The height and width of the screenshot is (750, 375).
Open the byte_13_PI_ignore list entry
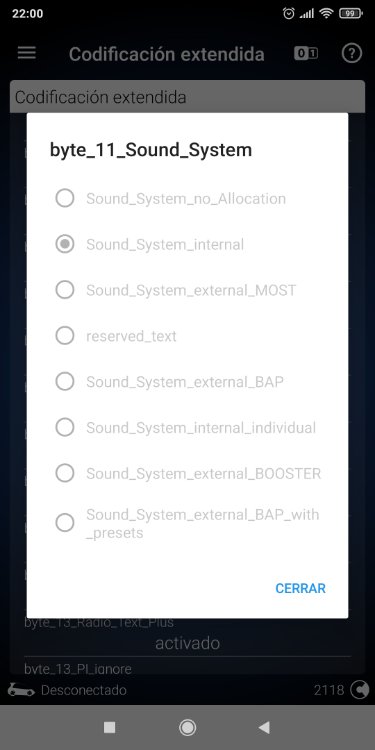pyautogui.click(x=188, y=668)
